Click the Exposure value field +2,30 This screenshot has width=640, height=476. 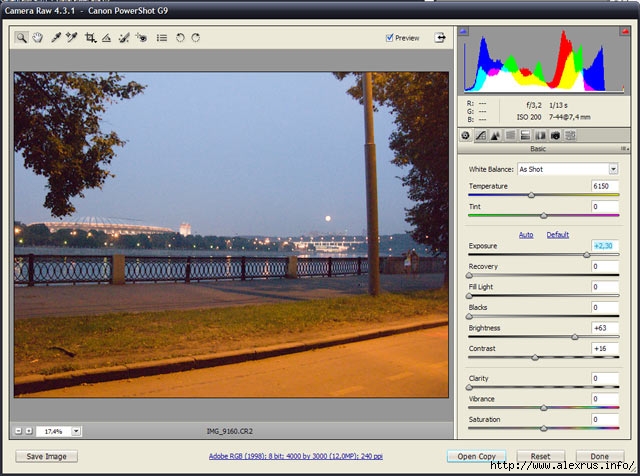(604, 246)
